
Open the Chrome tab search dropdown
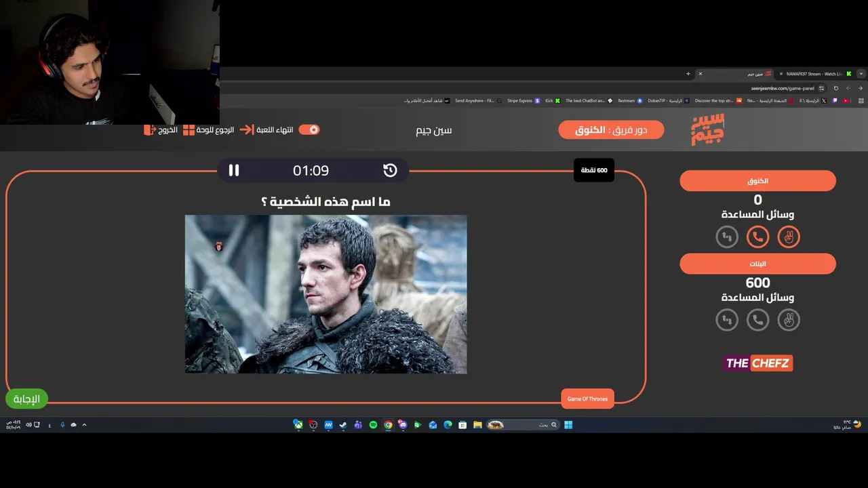861,74
